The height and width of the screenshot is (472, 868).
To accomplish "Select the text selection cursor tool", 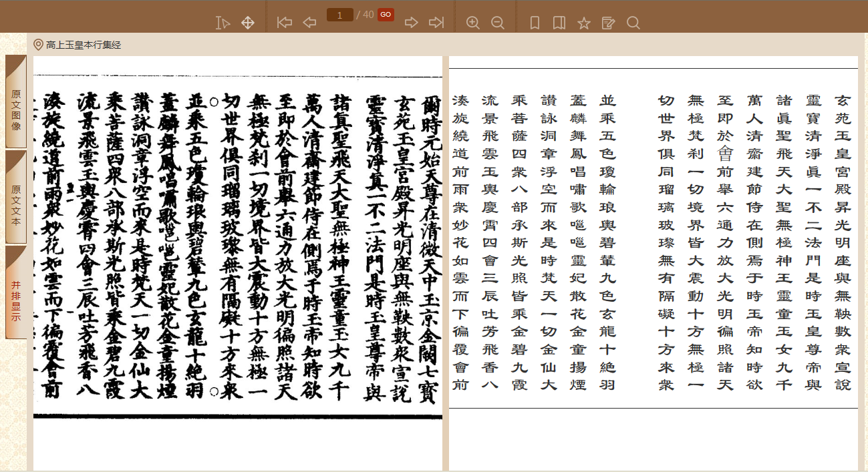I will click(223, 23).
